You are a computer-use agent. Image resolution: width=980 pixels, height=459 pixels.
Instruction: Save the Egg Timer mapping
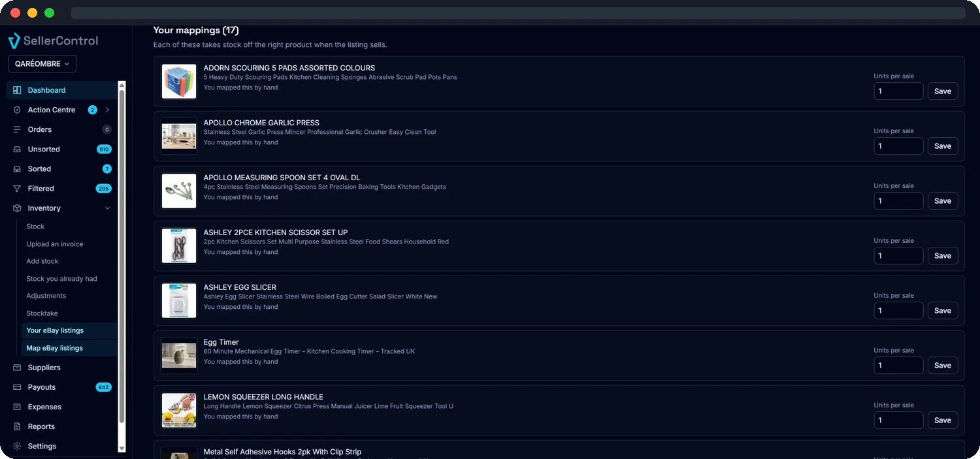click(943, 366)
